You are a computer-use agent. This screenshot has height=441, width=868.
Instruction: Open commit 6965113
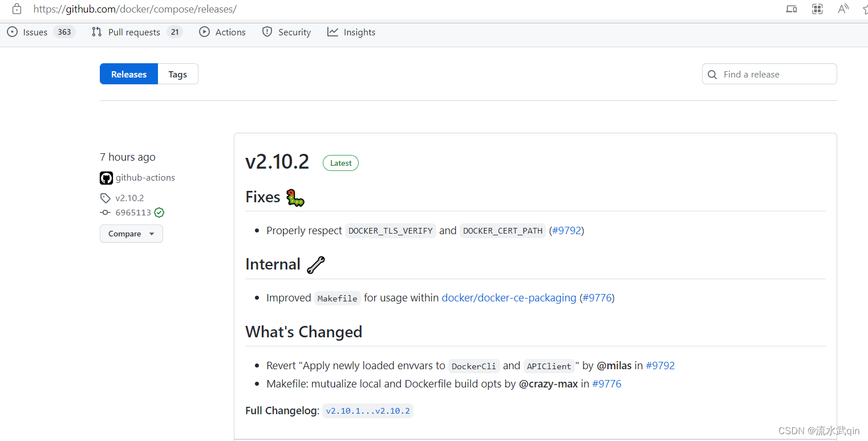coord(133,213)
